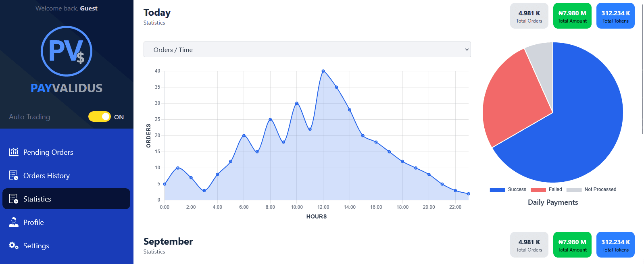Screen dimensions: 644x264
Task: Click the Orders History icon
Action: coord(14,175)
